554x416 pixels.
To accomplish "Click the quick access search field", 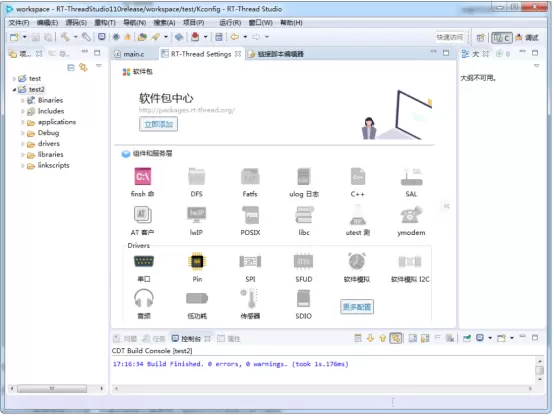I will [449, 37].
